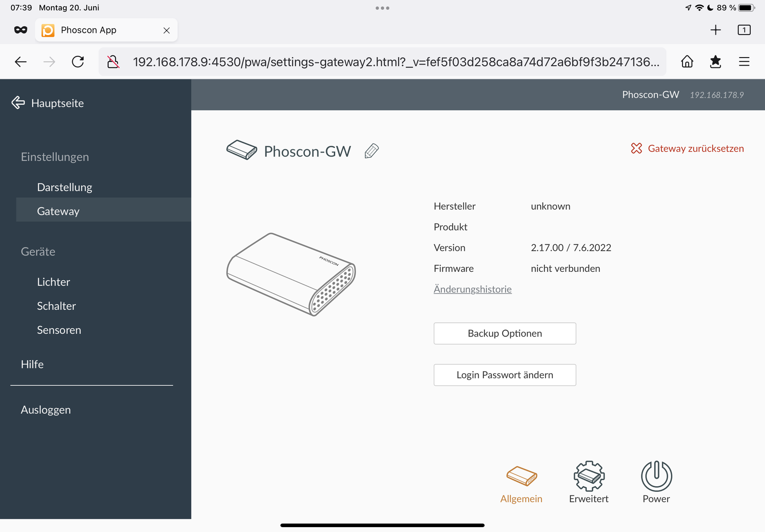Open the browser hamburger menu
Screen dimensions: 765x532
pos(744,62)
